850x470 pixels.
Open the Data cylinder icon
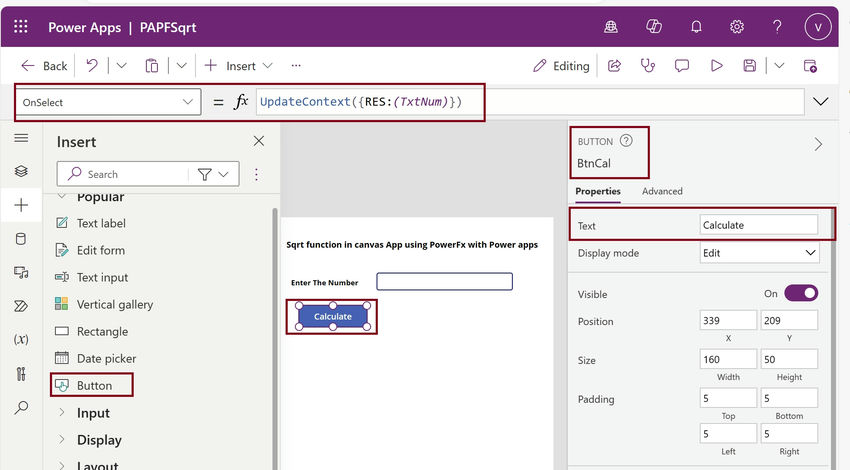pos(21,239)
